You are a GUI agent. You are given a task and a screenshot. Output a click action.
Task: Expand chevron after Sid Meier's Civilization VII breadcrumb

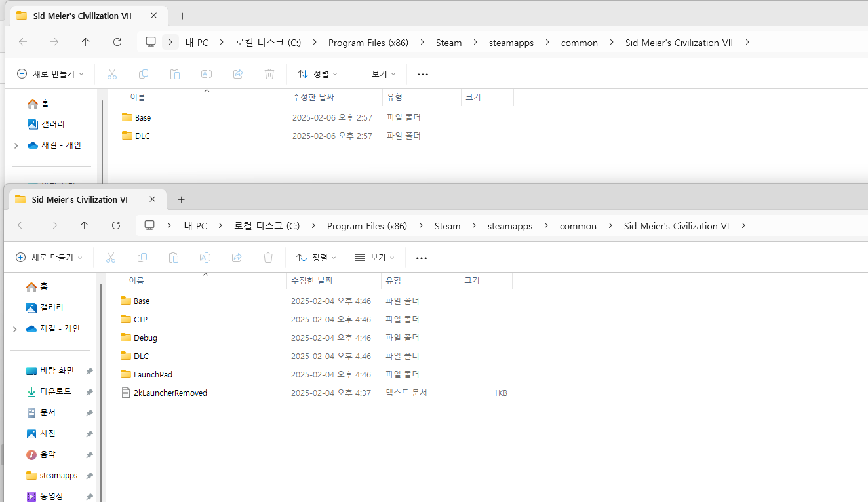coord(747,42)
